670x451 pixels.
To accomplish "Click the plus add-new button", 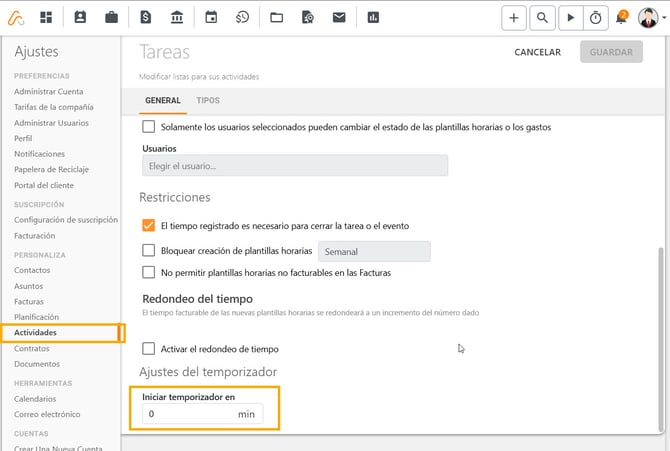I will (514, 18).
